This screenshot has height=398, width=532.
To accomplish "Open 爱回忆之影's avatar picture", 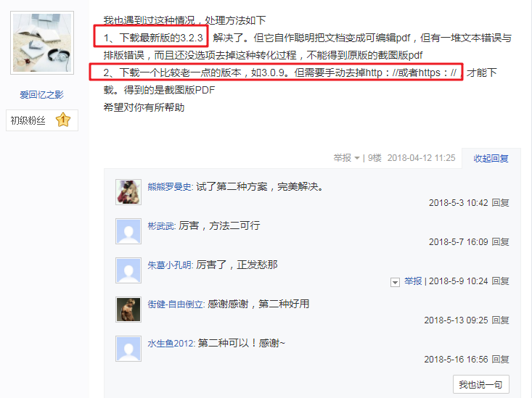I will [42, 43].
